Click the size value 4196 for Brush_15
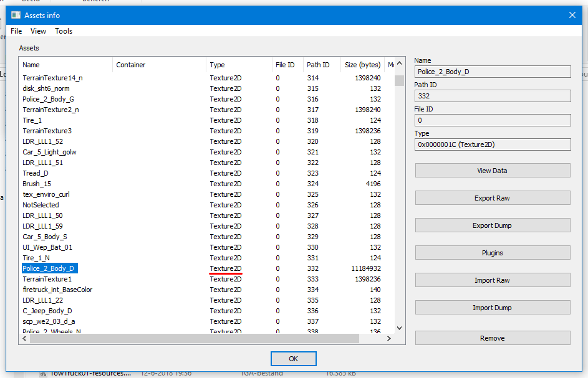588x378 pixels. coord(373,184)
